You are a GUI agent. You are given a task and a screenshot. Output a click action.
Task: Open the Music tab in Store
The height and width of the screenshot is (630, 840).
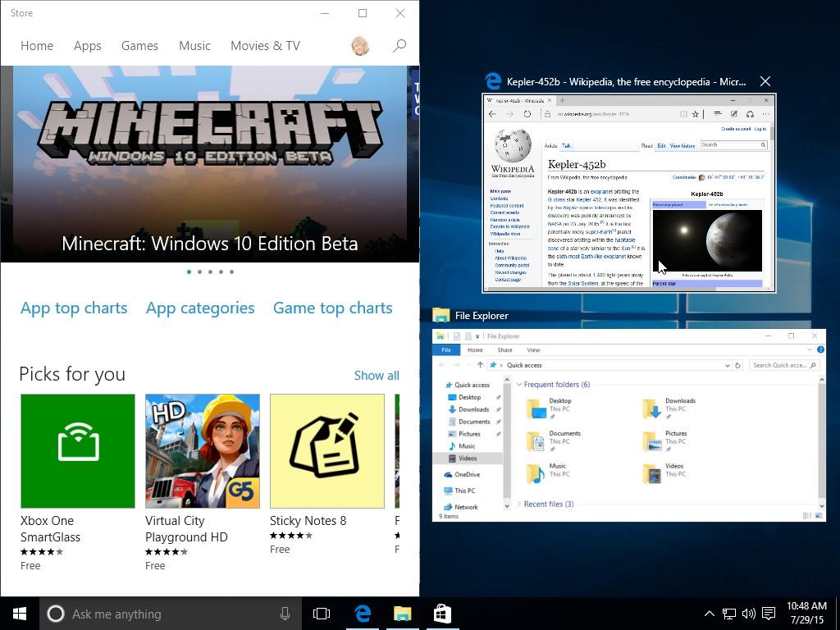[x=194, y=46]
